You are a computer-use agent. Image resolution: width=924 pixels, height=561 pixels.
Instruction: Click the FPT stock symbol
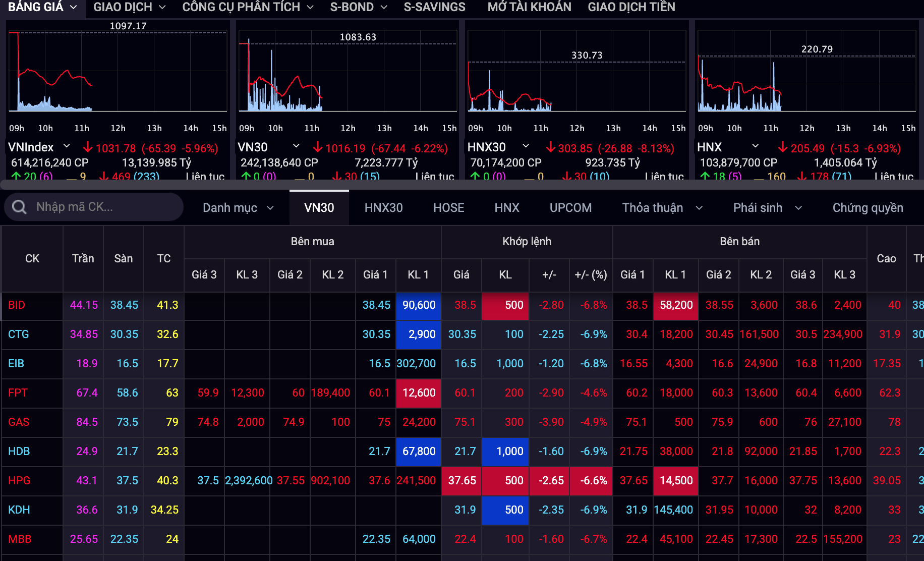(18, 392)
